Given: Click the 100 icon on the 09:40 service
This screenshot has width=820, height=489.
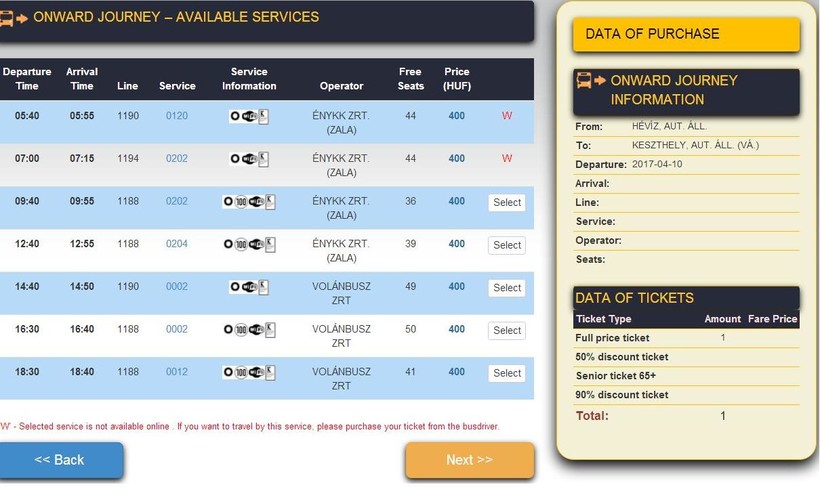Looking at the screenshot, I should [241, 202].
